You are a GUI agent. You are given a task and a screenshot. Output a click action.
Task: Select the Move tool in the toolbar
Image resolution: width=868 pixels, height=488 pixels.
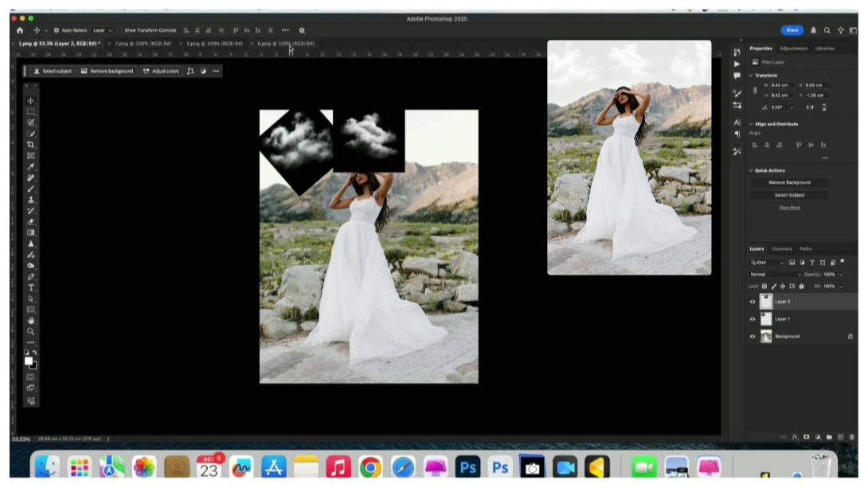(x=31, y=101)
